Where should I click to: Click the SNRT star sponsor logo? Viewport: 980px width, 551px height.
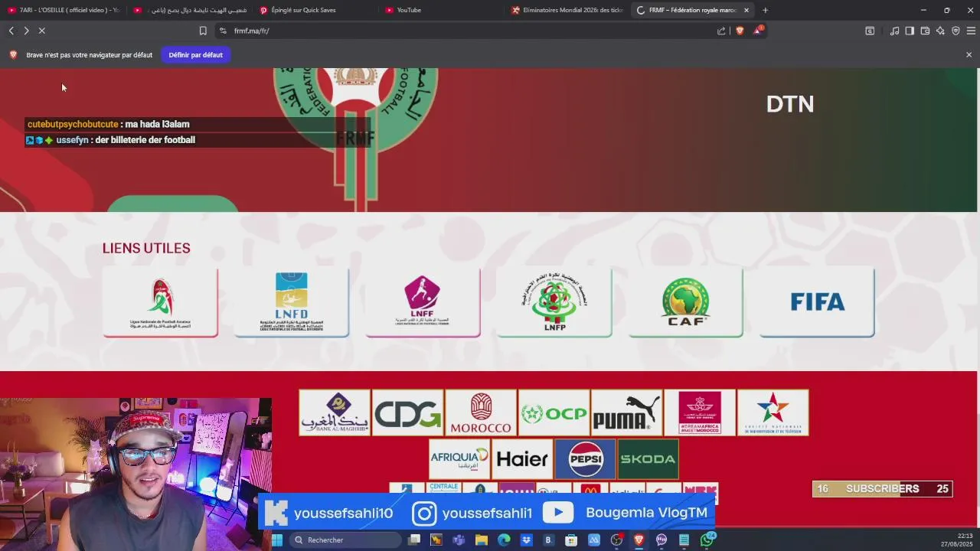(x=773, y=412)
